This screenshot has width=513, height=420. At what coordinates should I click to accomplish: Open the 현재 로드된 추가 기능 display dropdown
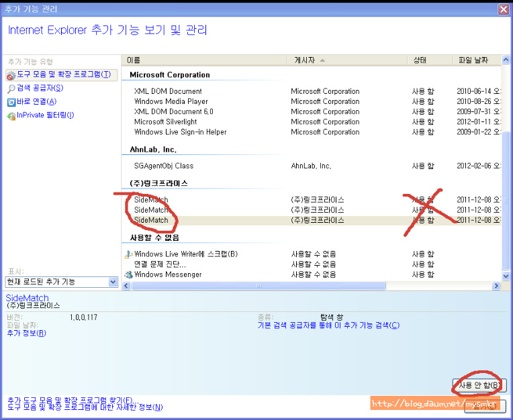pyautogui.click(x=62, y=282)
